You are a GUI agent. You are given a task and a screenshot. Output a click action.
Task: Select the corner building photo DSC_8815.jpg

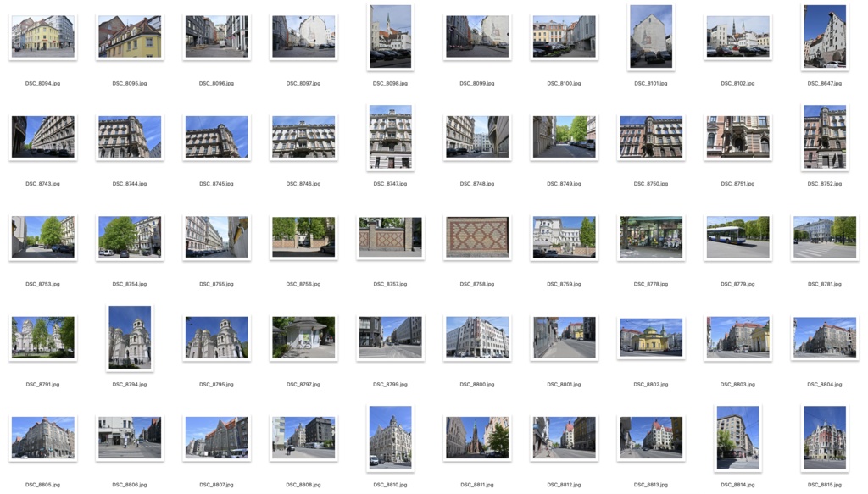tap(824, 437)
